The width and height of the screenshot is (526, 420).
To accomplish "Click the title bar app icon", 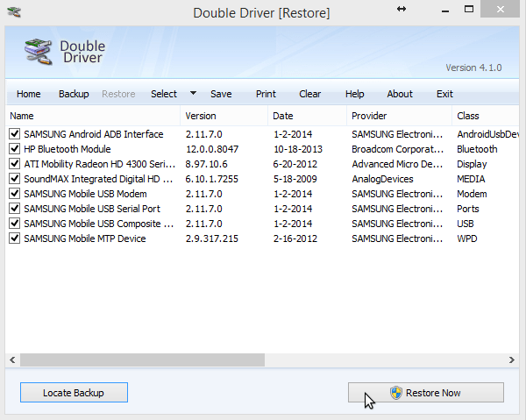I will pyautogui.click(x=13, y=11).
